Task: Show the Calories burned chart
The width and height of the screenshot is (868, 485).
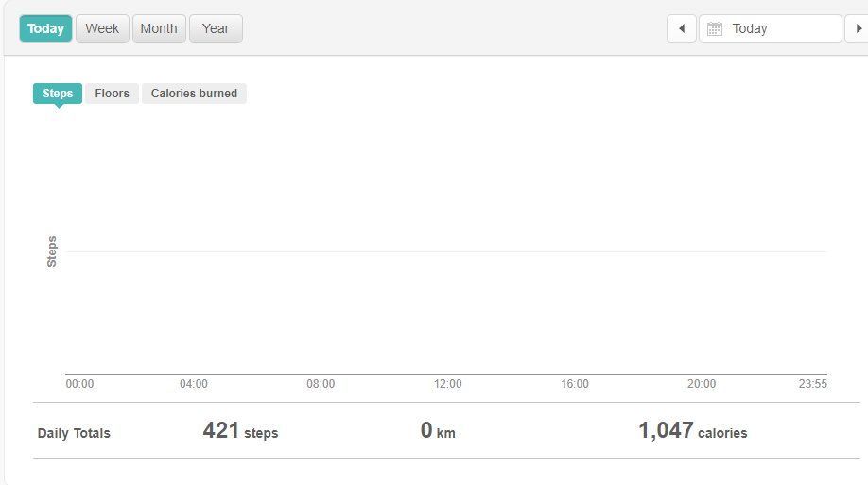Action: [x=194, y=94]
